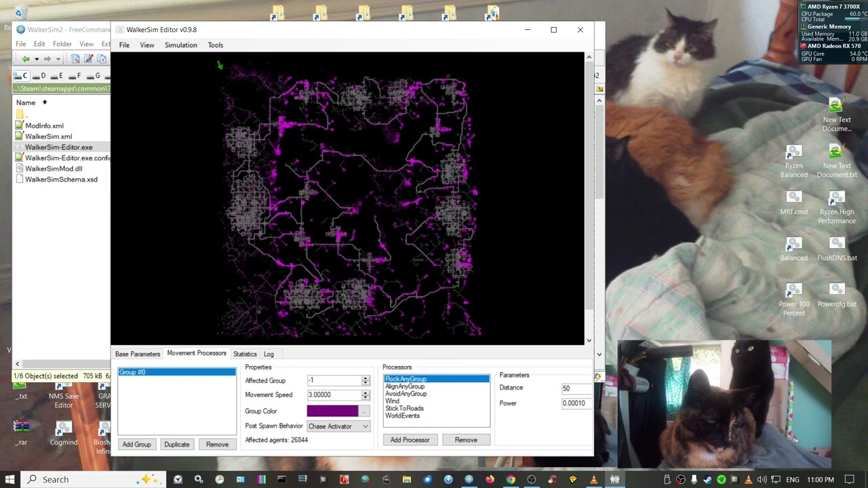Open the File menu in FreeCommander

pos(21,44)
